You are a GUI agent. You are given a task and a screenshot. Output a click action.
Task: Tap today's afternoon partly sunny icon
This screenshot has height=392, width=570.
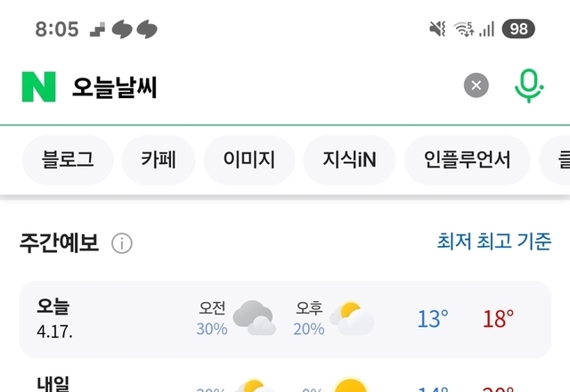coord(351,318)
